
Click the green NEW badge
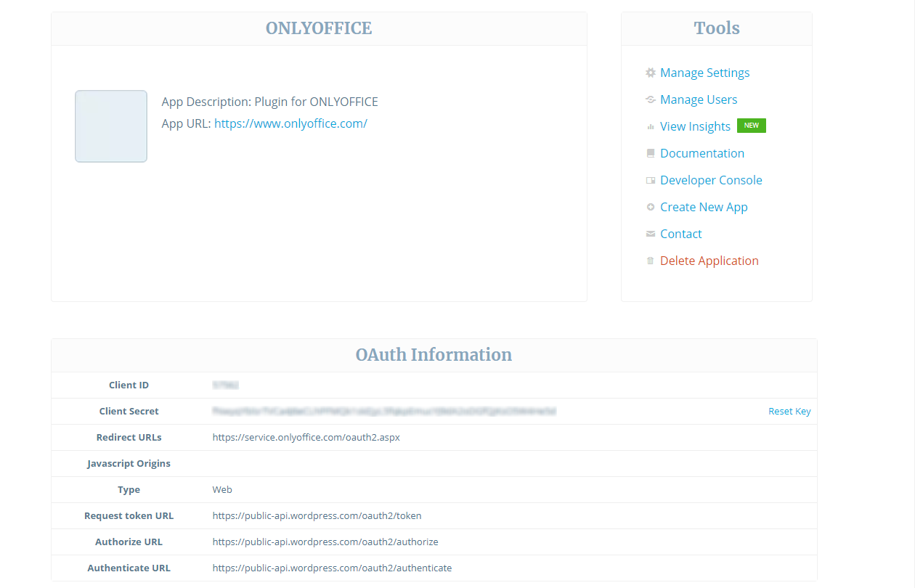752,126
